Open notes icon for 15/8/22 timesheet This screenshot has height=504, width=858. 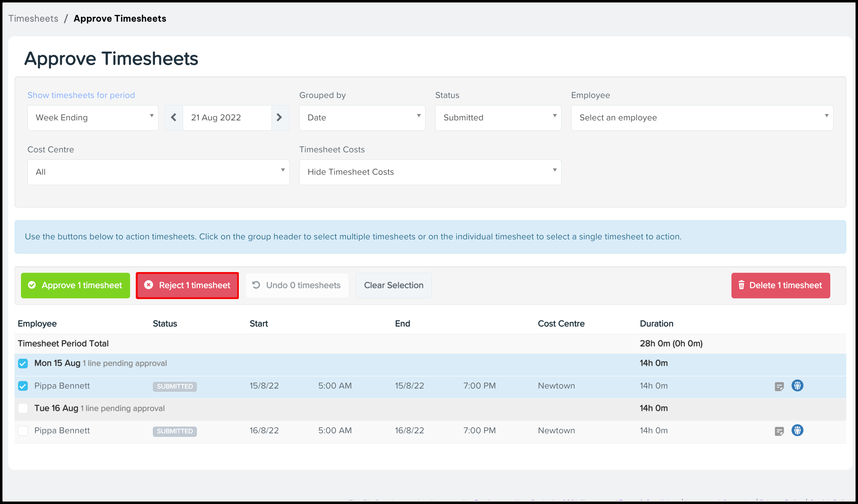(x=779, y=386)
